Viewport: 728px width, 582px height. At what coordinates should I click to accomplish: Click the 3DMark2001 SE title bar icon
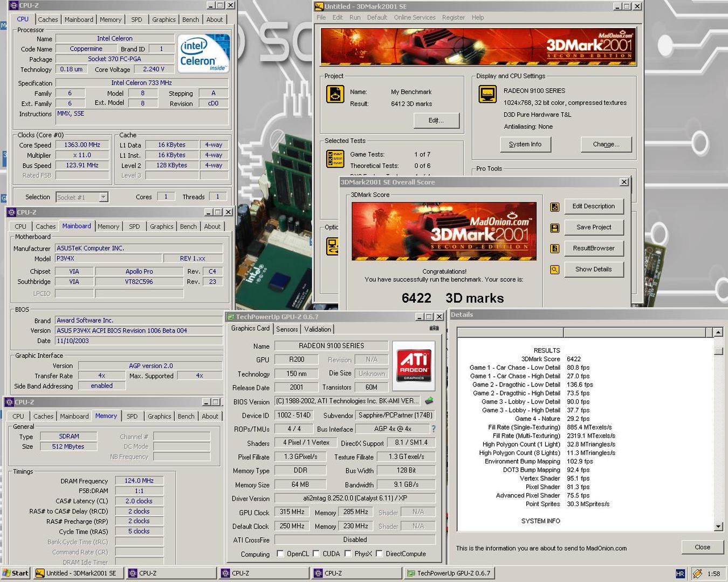click(319, 6)
